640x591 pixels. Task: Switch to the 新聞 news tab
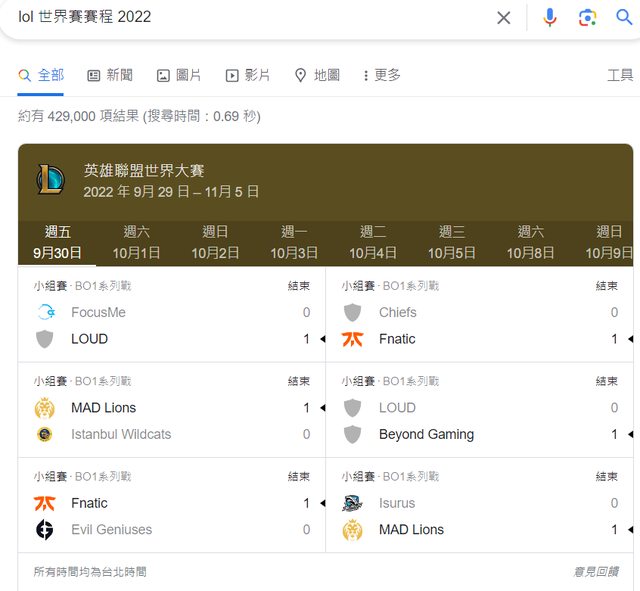click(110, 75)
